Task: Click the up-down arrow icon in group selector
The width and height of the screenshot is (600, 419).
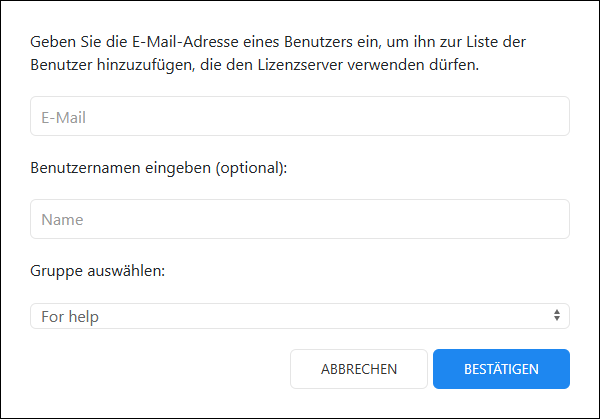Action: coord(557,316)
